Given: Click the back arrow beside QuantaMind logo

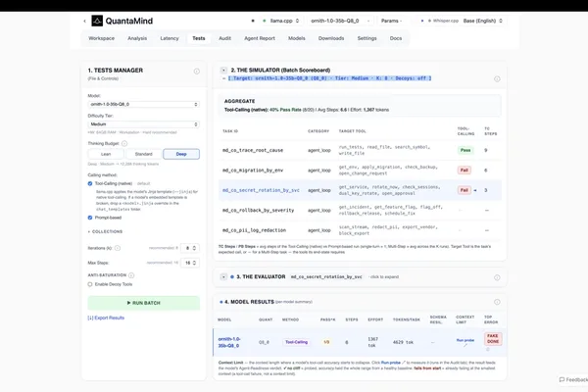Looking at the screenshot, I should 84,21.
